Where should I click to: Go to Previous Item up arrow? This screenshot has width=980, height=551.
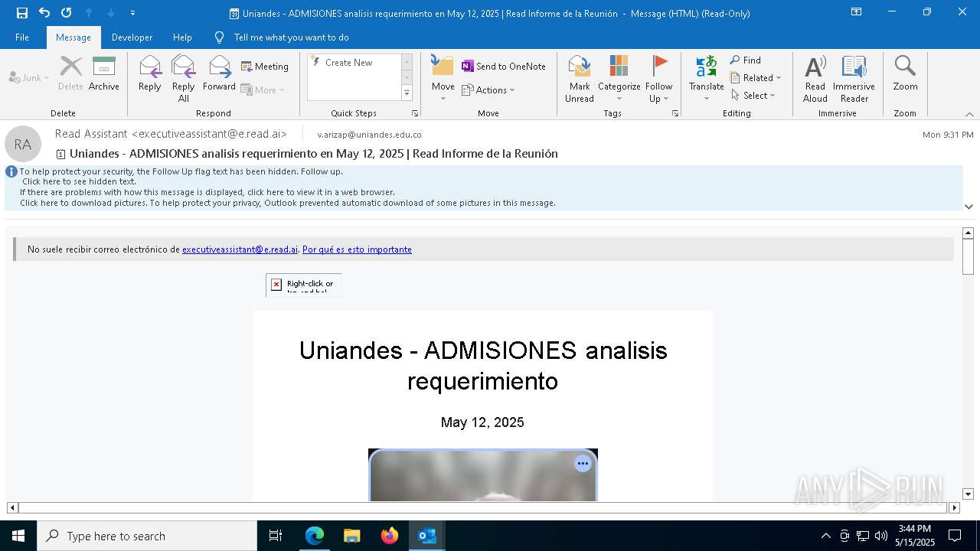[x=89, y=13]
